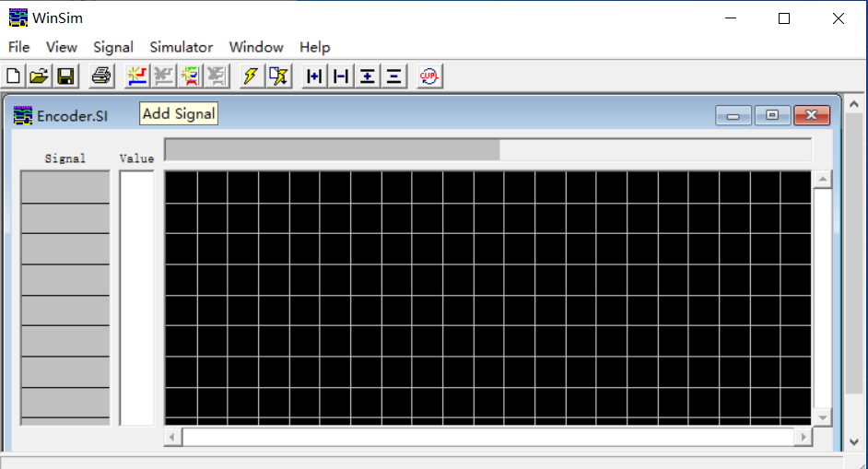Click the Encoder.SI document window icon
The width and height of the screenshot is (868, 469).
(23, 115)
